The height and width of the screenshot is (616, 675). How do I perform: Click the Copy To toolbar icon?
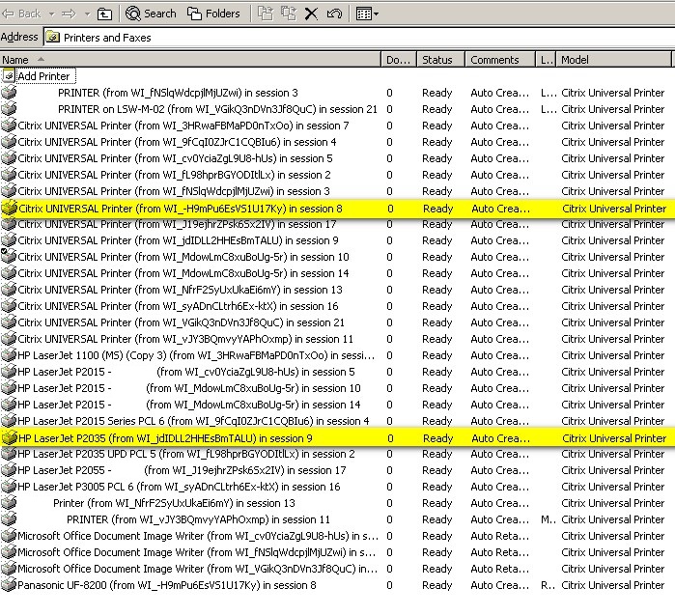(289, 14)
